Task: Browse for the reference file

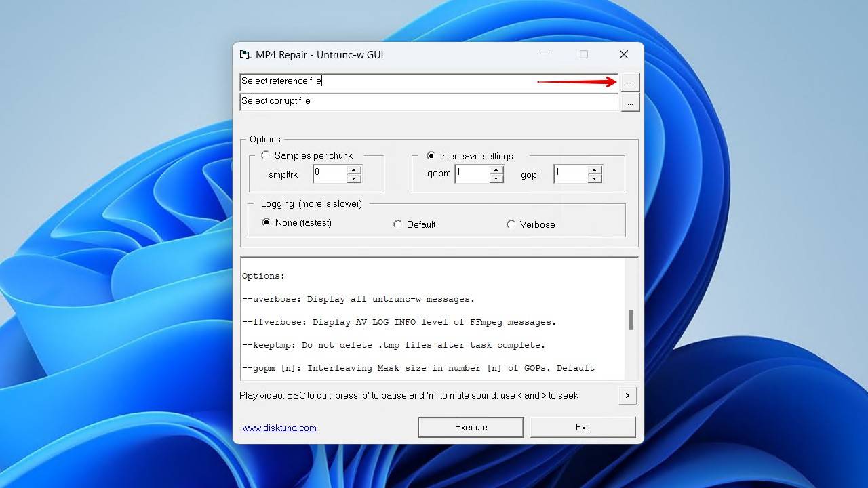Action: click(630, 83)
